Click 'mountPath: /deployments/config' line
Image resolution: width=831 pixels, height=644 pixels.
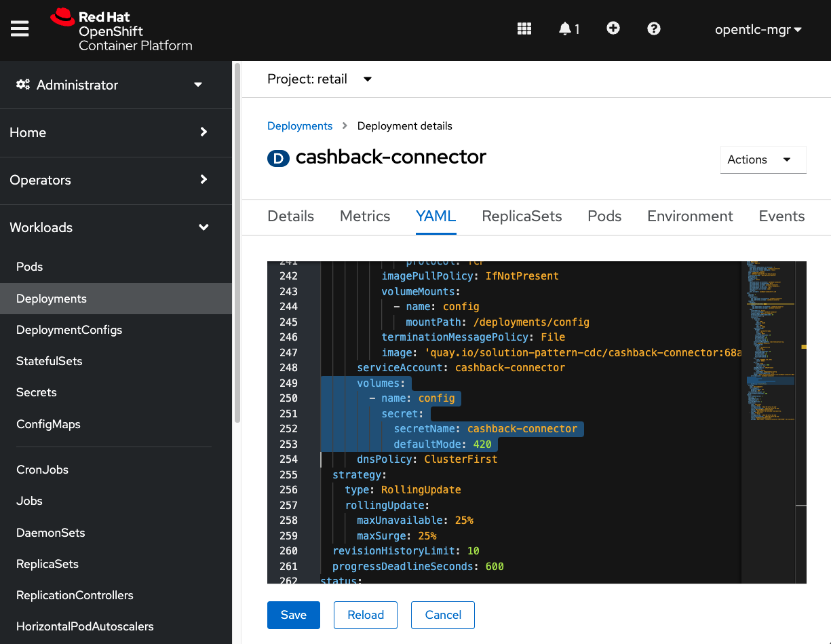click(x=497, y=322)
